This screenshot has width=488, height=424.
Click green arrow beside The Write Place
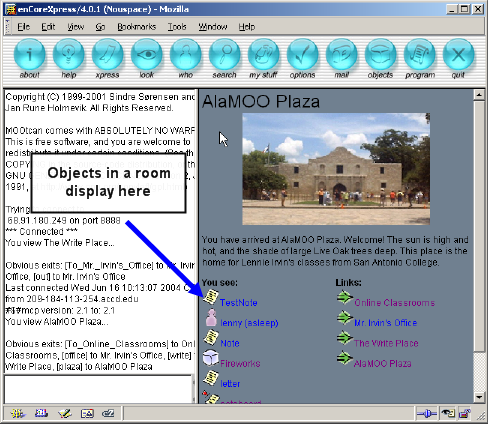(345, 338)
